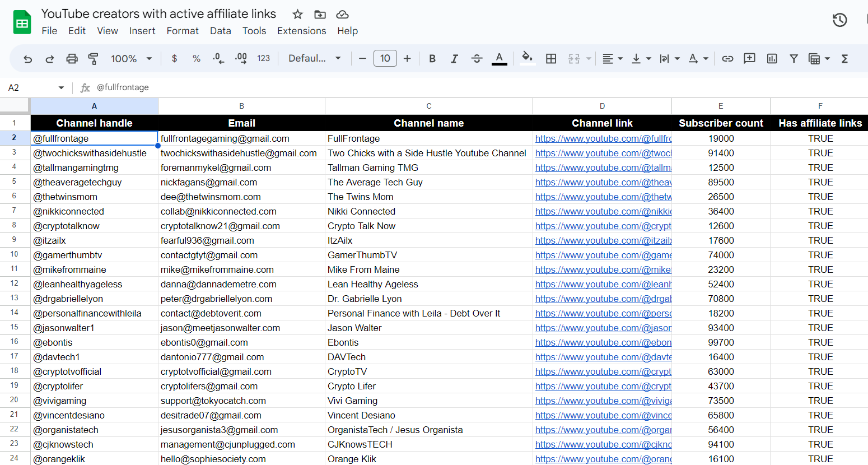Expand text wrapping options
Viewport: 868px width, 465px height.
[x=677, y=58]
